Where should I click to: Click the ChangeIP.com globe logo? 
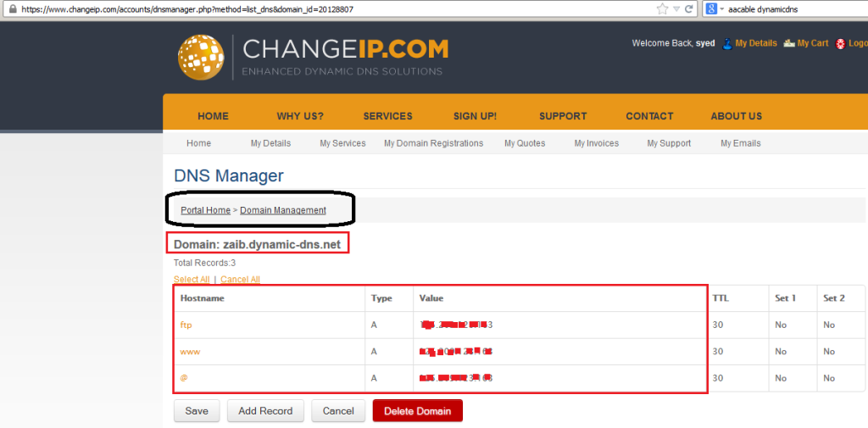200,57
